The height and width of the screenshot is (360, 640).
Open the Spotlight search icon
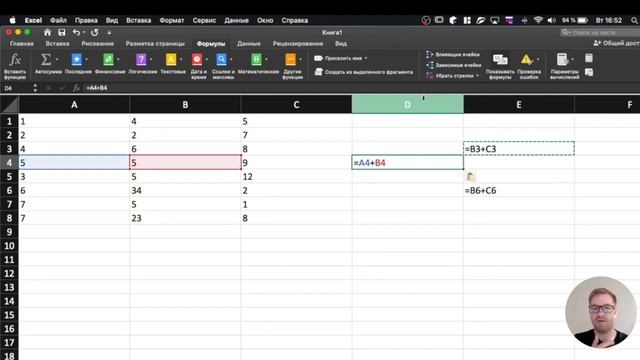point(634,20)
